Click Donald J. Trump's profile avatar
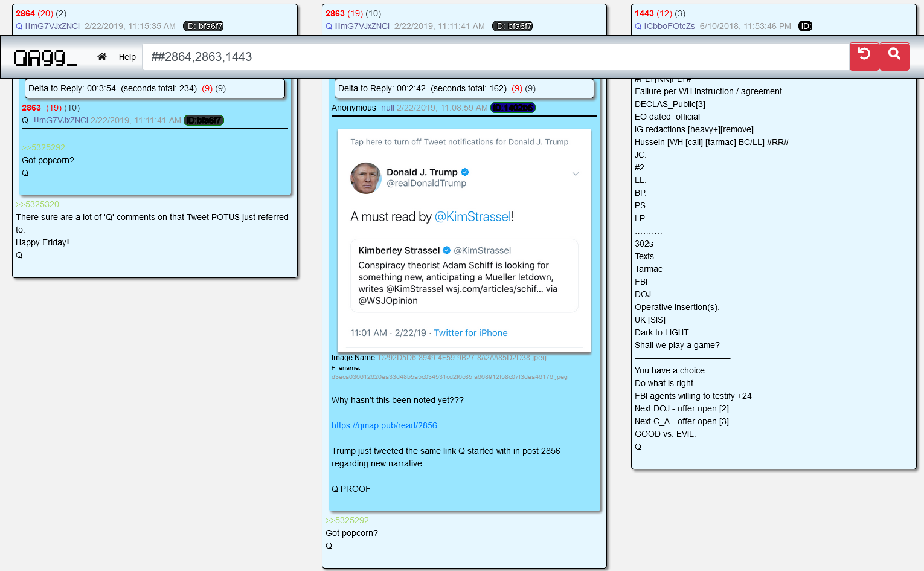The width and height of the screenshot is (924, 571). tap(366, 178)
